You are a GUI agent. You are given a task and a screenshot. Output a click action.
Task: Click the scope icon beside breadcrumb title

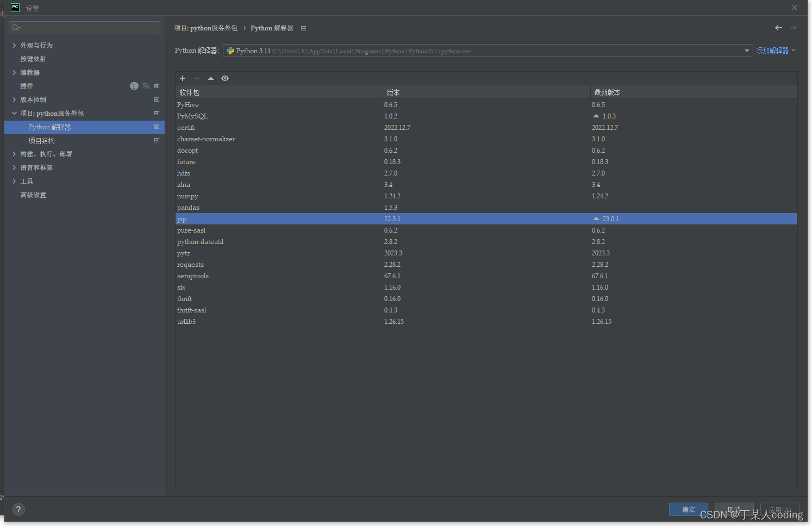(x=304, y=28)
